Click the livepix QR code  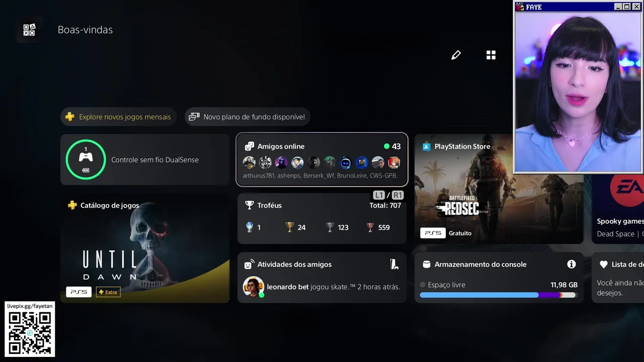(x=30, y=333)
